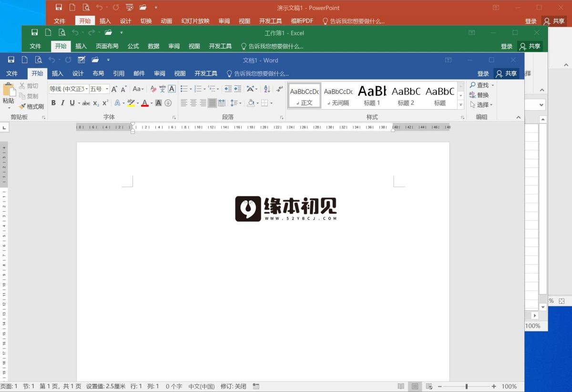Click the Show/Hide paragraph marks icon
This screenshot has height=392, width=572.
pyautogui.click(x=279, y=89)
